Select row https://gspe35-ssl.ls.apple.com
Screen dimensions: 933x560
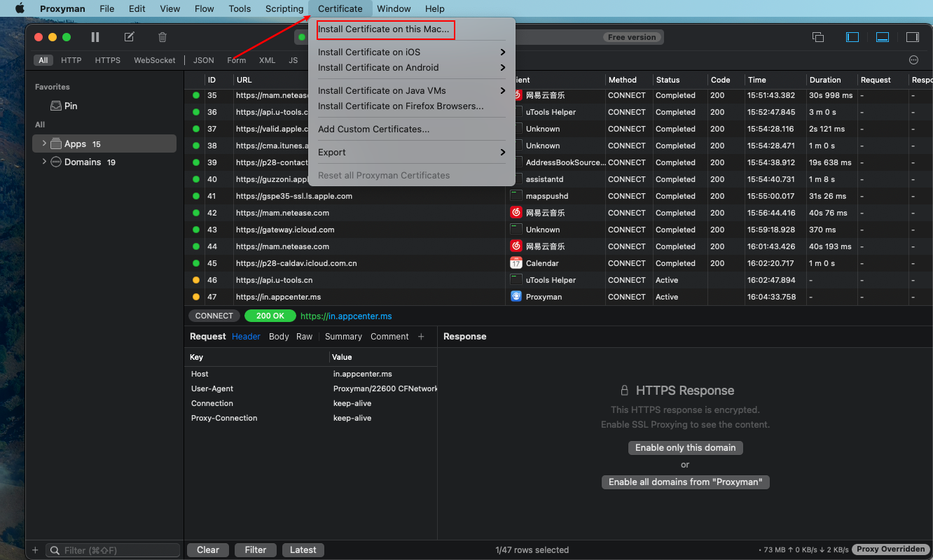(559, 196)
